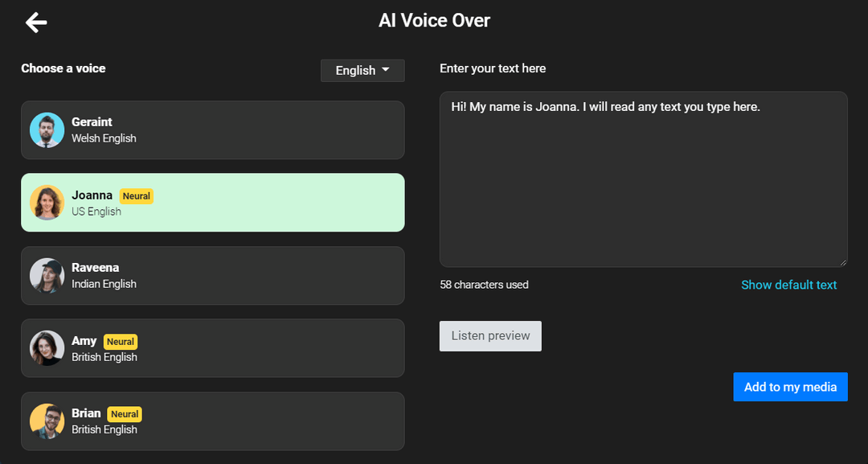Click the Neural badge next to Joanna

136,195
